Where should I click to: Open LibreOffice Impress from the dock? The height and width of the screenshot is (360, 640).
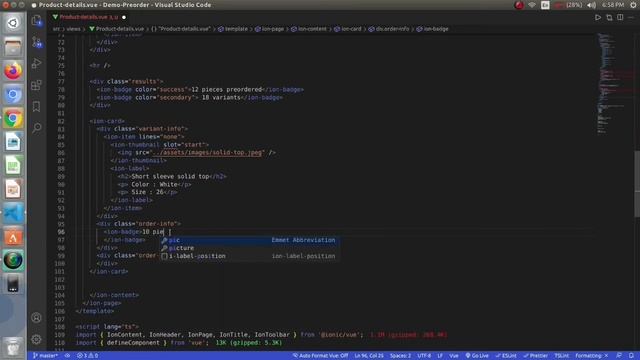(x=13, y=189)
